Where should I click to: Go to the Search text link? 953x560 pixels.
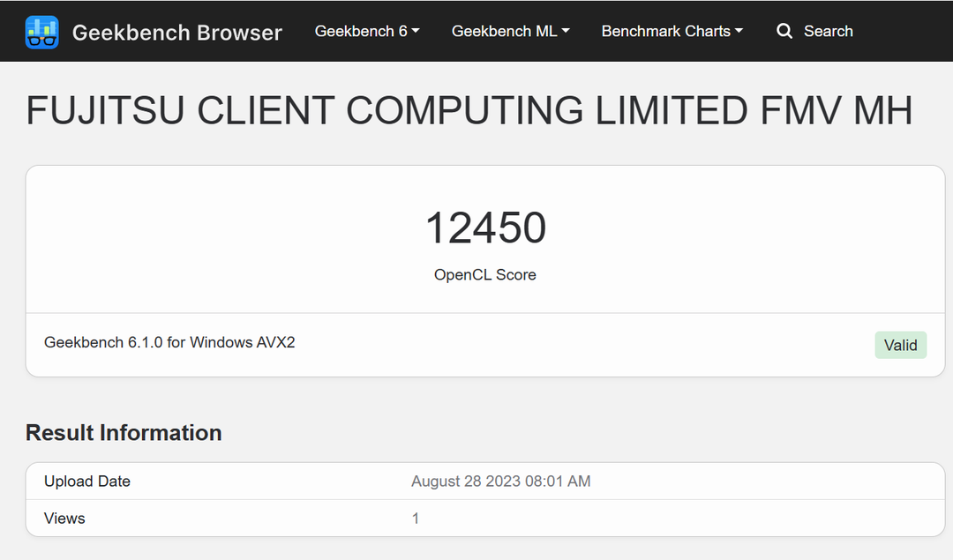[828, 31]
